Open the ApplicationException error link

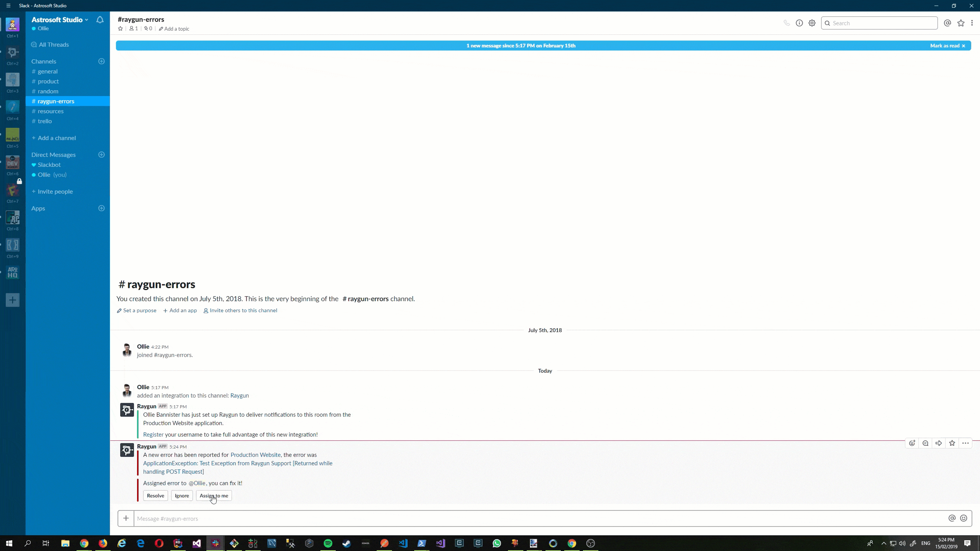pos(238,467)
